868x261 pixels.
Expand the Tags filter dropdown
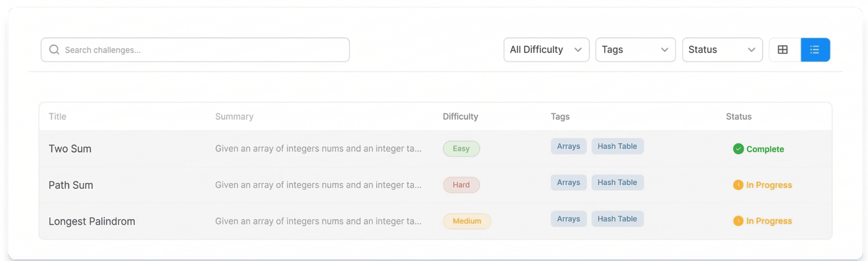[635, 49]
